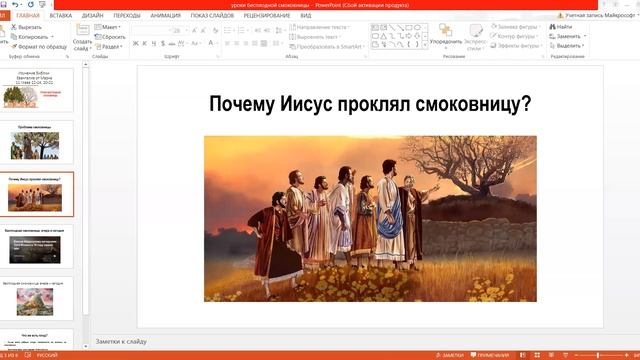Open the ПОКАЗ СЛАЙДОВ ribbon tab
Screen dimensions: 640x360
click(212, 16)
